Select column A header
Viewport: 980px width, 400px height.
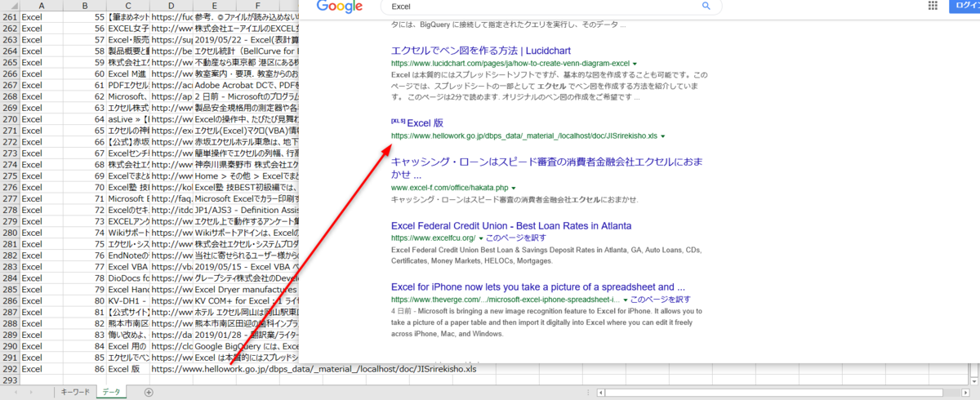point(41,5)
